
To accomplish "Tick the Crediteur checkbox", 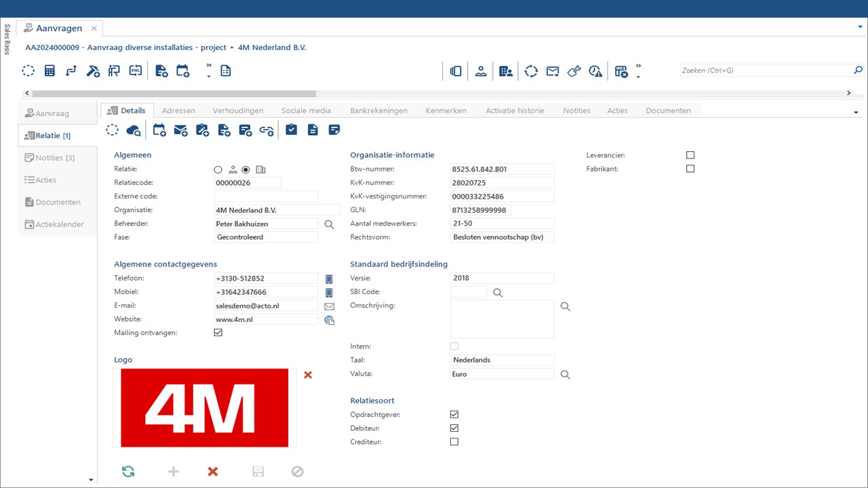I will pyautogui.click(x=454, y=442).
